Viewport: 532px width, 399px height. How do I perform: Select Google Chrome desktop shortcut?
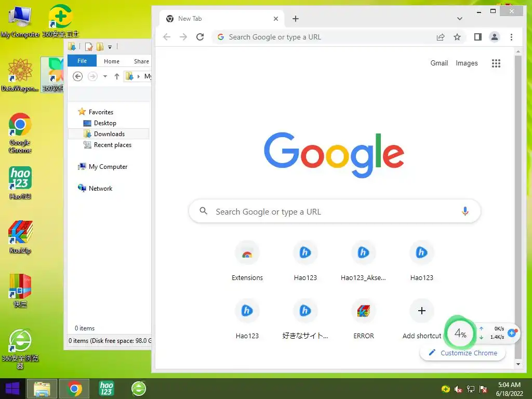coord(20,133)
